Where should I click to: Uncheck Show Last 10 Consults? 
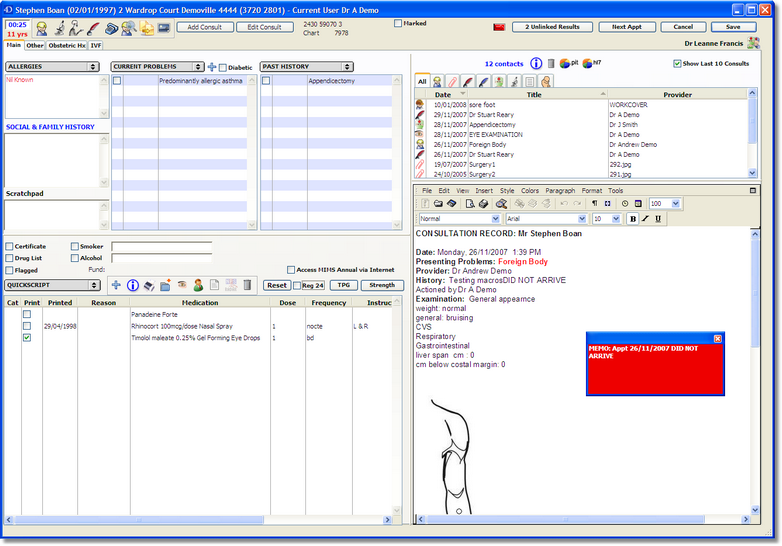[677, 63]
